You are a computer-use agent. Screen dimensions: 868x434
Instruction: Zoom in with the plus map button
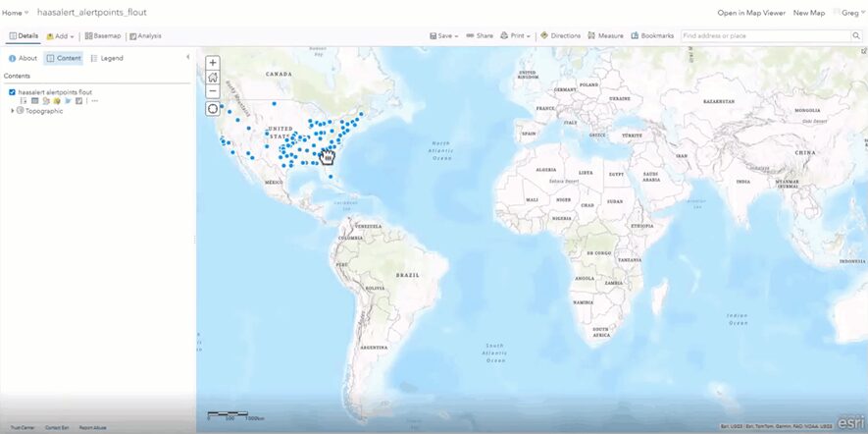(x=213, y=63)
